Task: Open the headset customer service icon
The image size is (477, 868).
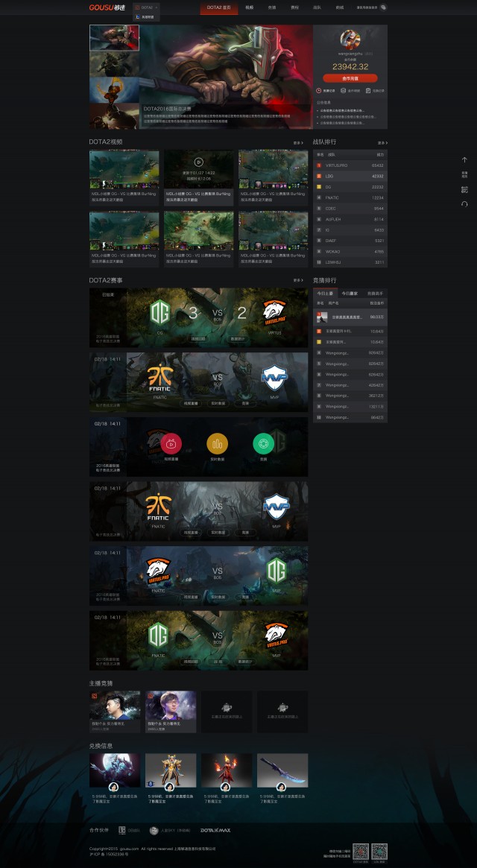Action: tap(464, 203)
